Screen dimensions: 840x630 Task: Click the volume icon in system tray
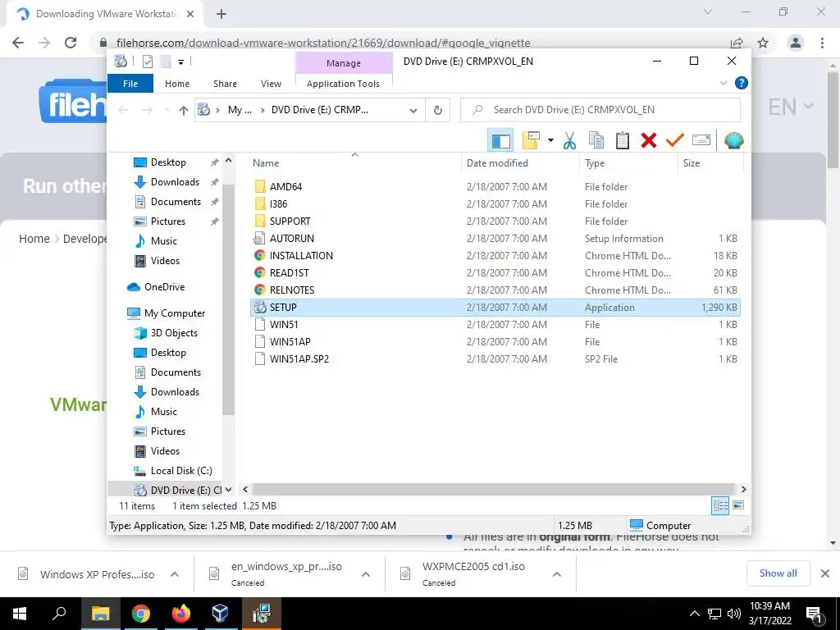(734, 614)
